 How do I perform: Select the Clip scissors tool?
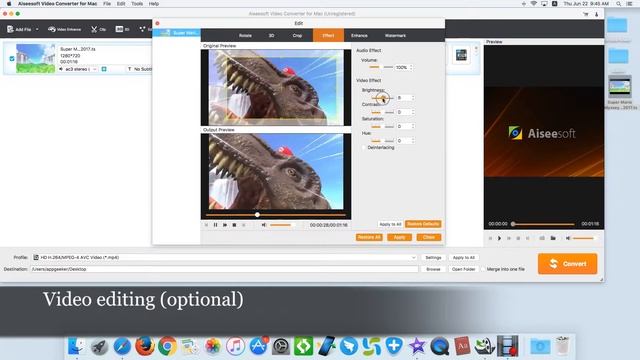coord(98,29)
